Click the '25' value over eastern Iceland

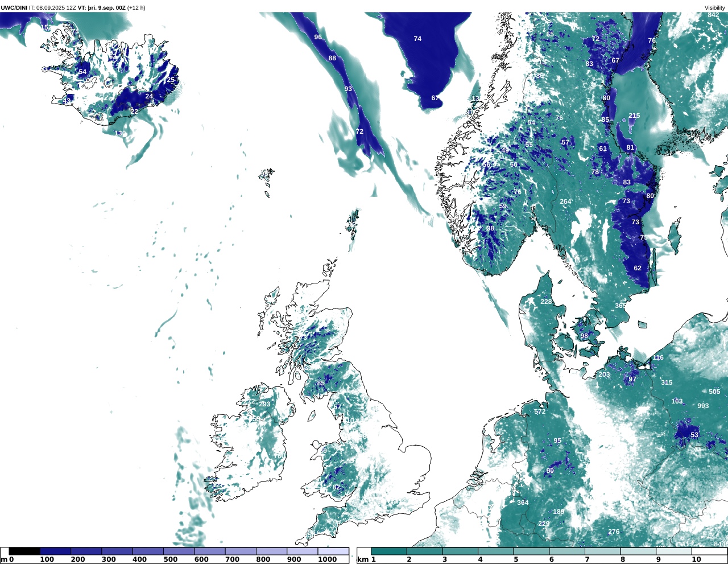tap(171, 80)
